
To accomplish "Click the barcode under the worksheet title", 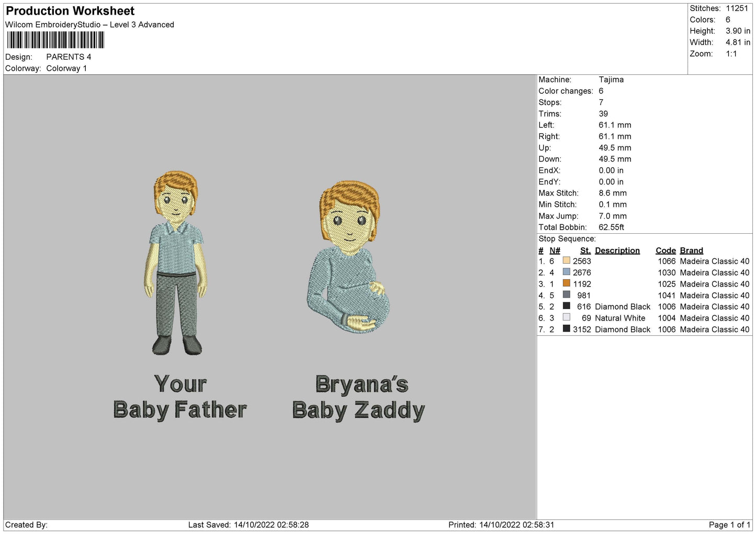I will [x=55, y=40].
